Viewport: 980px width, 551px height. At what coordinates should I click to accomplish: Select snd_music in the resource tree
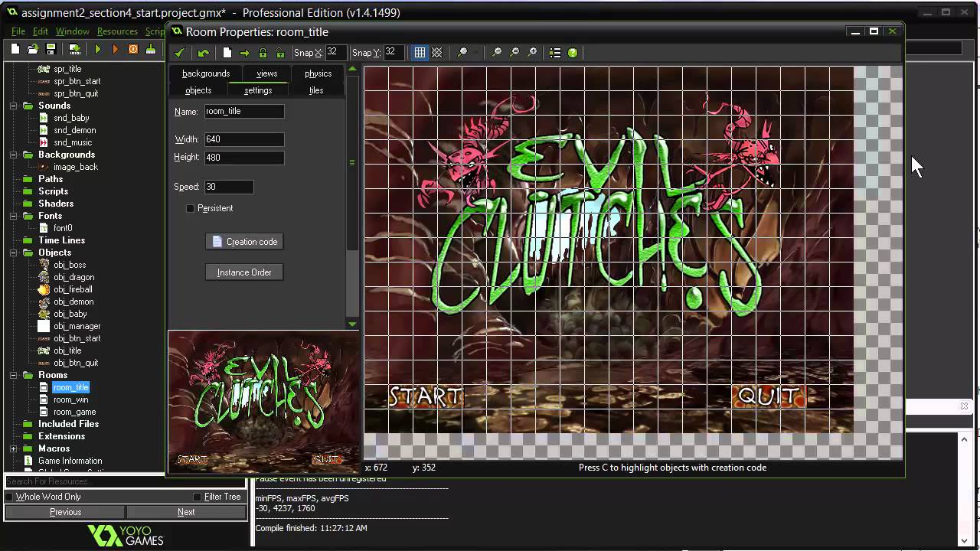tap(73, 142)
